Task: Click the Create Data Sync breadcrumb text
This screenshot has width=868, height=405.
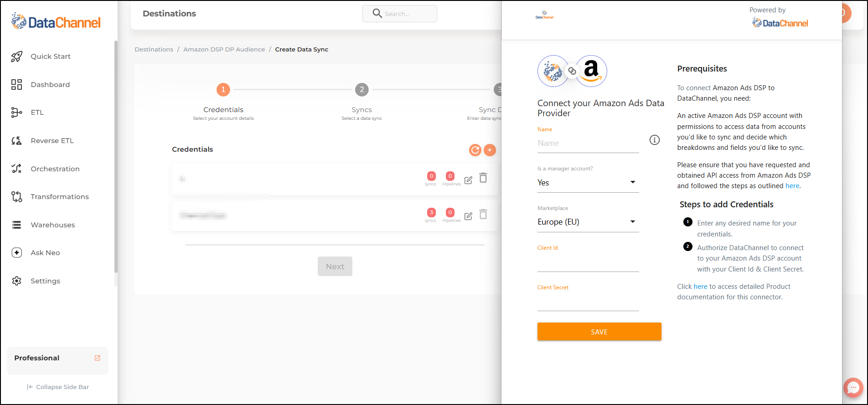Action: [x=302, y=49]
